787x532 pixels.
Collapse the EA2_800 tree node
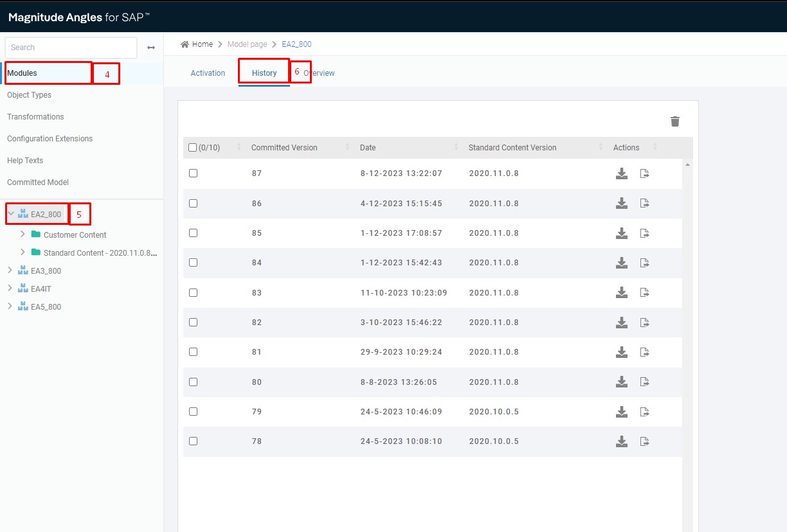[11, 214]
